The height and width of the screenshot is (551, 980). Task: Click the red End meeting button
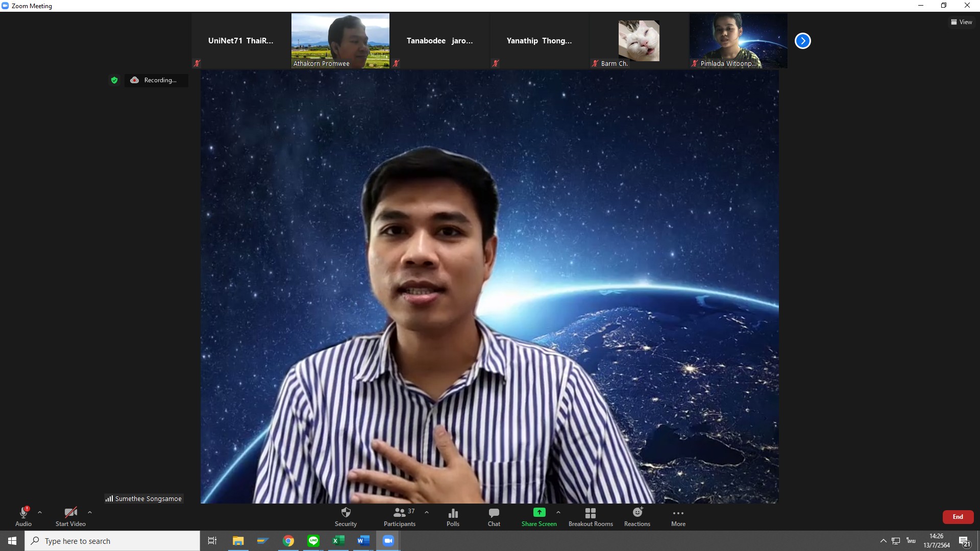click(x=958, y=517)
